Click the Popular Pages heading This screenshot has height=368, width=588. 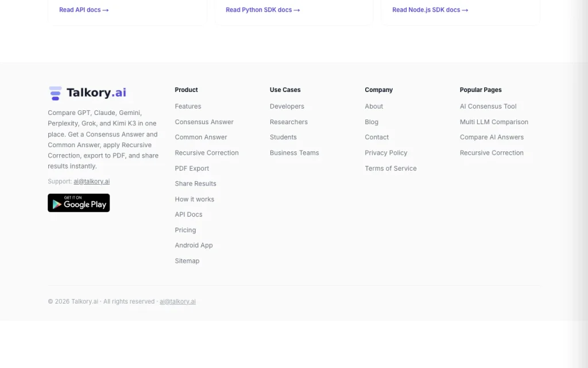click(481, 90)
